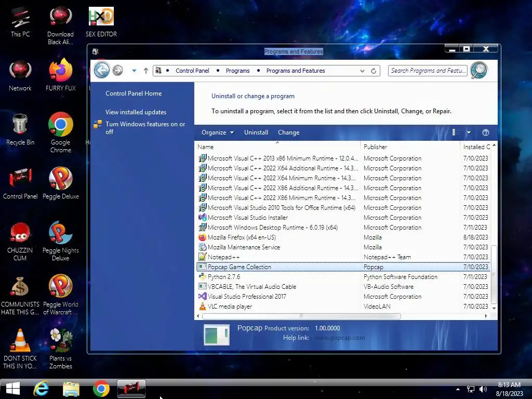Click Control Panel in the address breadcrumb

pyautogui.click(x=192, y=71)
